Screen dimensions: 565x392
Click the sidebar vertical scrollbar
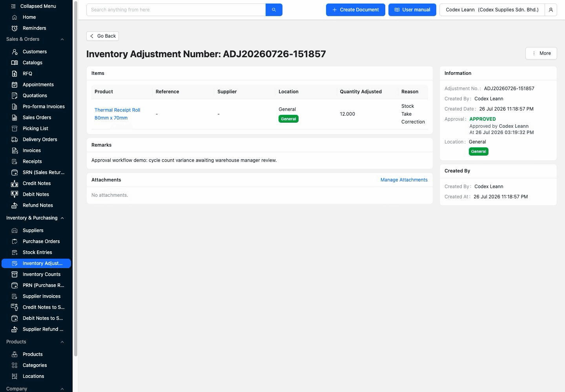pyautogui.click(x=76, y=178)
